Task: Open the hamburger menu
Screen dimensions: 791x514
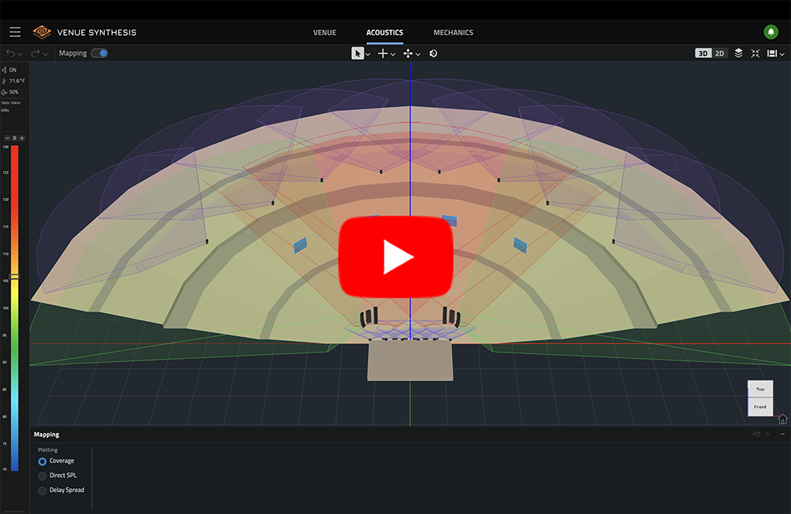Action: [14, 32]
